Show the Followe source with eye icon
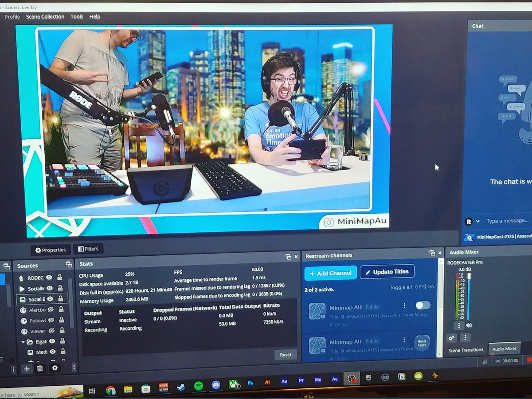Image resolution: width=532 pixels, height=399 pixels. [x=51, y=320]
